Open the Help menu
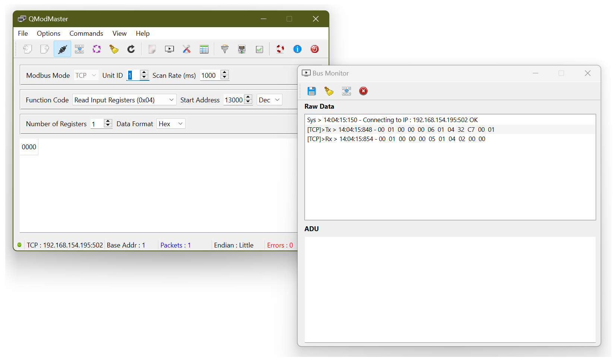 (143, 33)
